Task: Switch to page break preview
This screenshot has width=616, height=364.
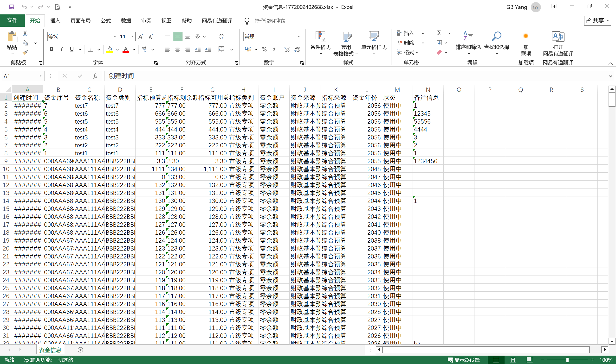Action: (529, 360)
